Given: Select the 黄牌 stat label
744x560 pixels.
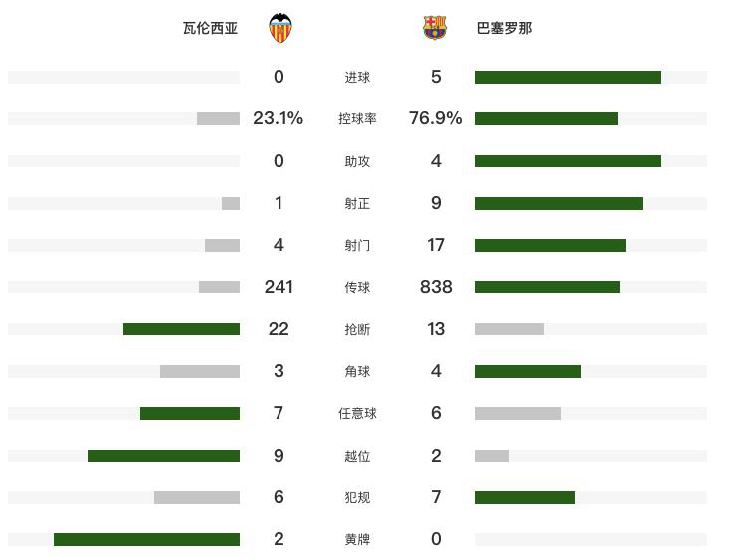Looking at the screenshot, I should click(357, 539).
